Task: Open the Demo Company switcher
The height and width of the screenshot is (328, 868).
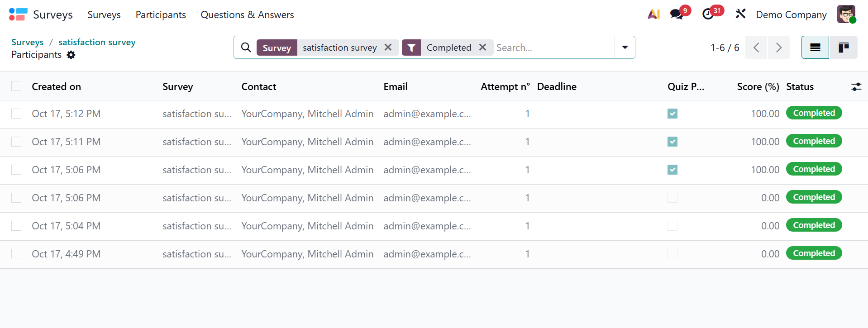Action: (x=791, y=14)
